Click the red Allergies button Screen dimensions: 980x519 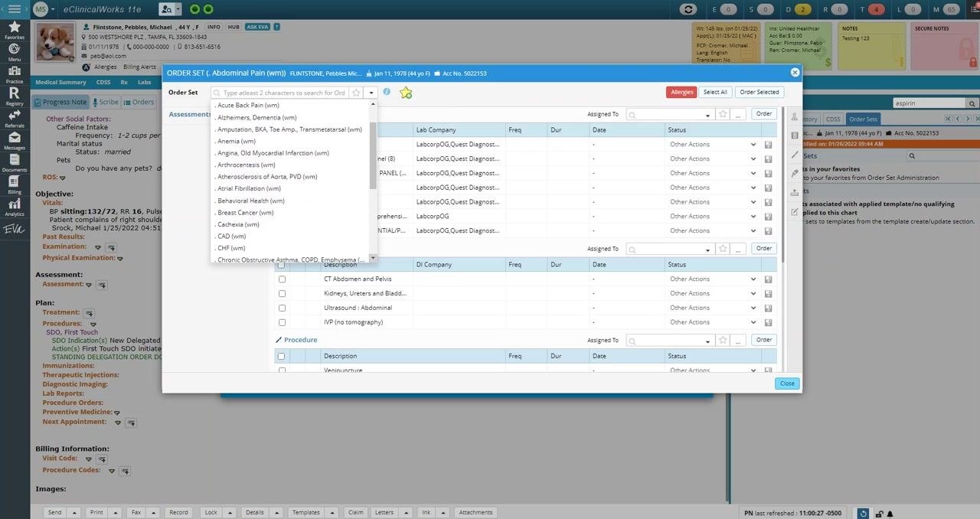click(x=681, y=92)
